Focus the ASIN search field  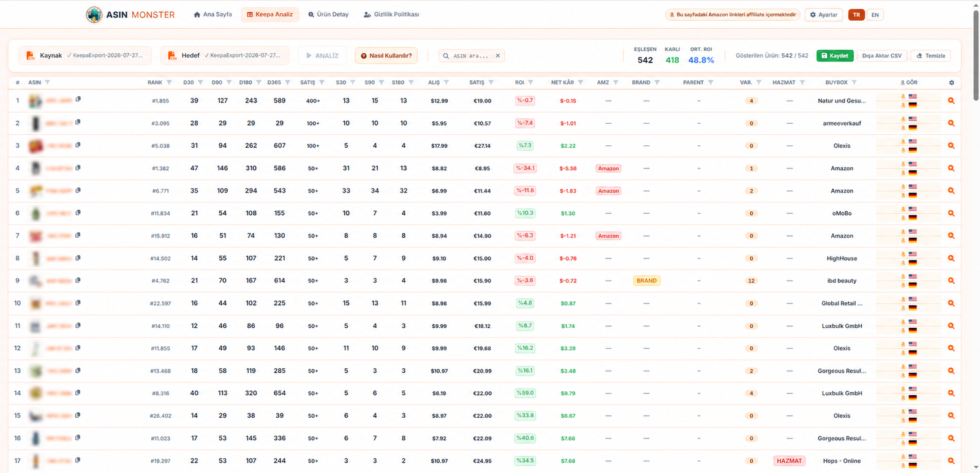(x=471, y=56)
